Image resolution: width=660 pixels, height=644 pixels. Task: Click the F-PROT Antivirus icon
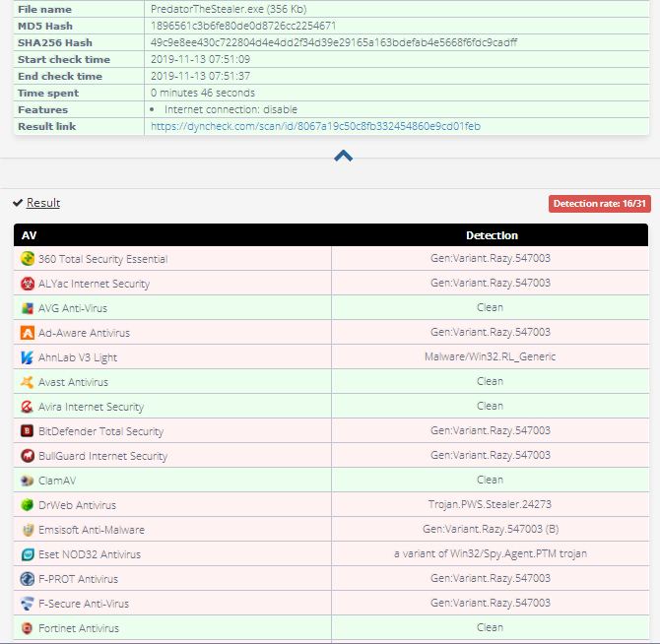coord(28,579)
